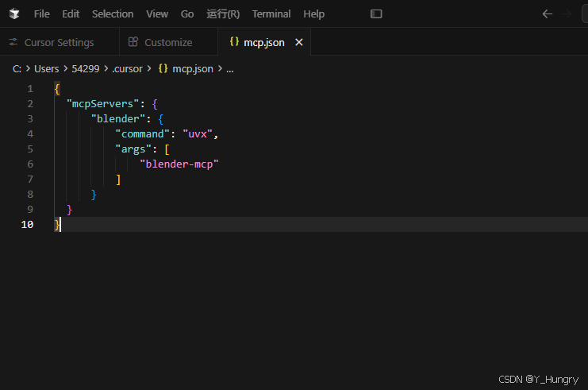The image size is (588, 390).
Task: Click the Customize tab icon
Action: [x=133, y=41]
